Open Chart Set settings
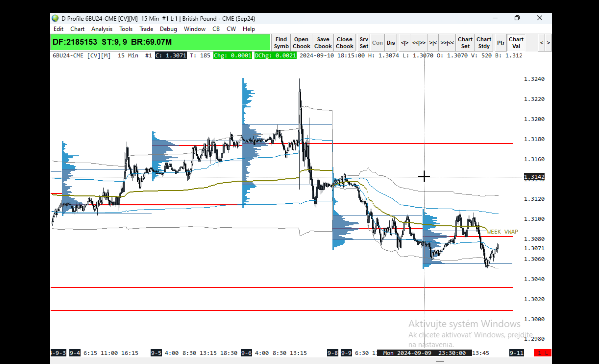This screenshot has width=599, height=364. click(x=465, y=43)
